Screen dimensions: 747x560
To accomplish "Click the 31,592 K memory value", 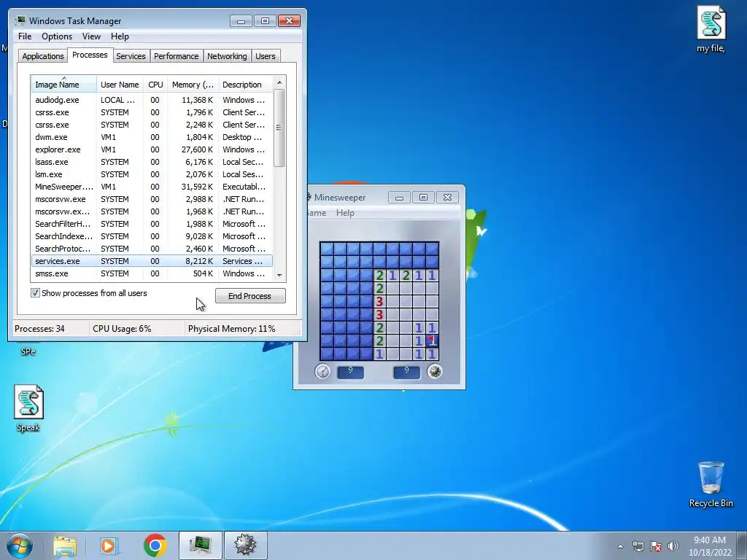I will 197,187.
